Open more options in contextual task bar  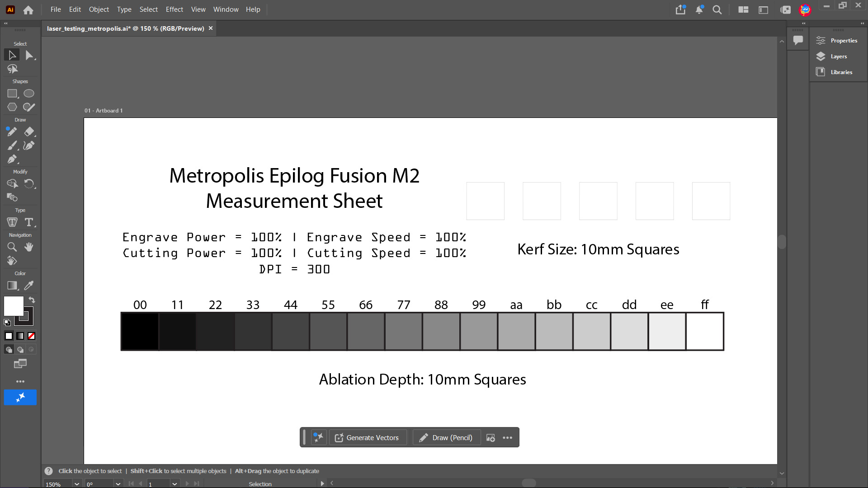[508, 438]
